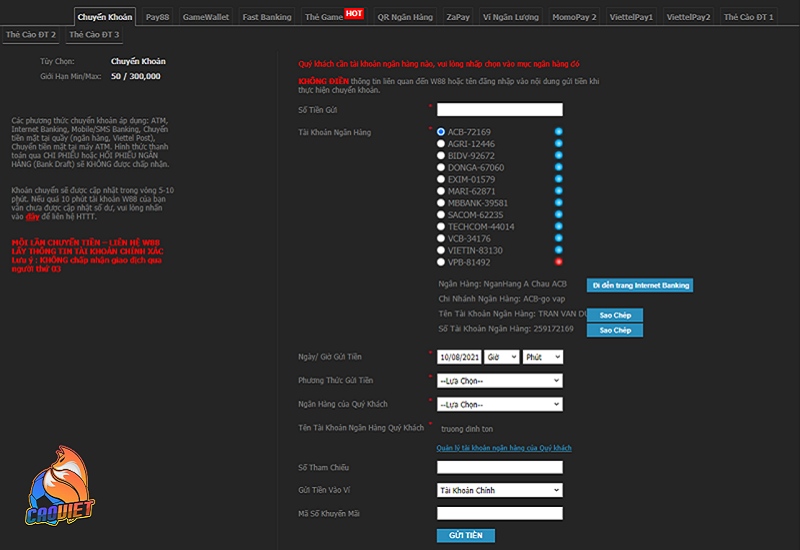Click the blue status dot beside MARI-62871
The image size is (800, 550).
559,191
